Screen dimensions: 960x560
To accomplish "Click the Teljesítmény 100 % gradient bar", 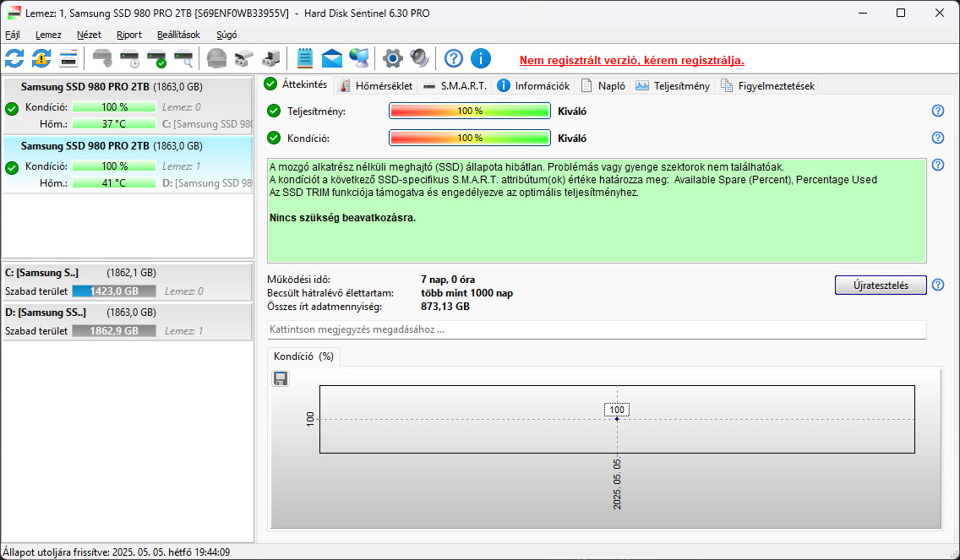I will coord(470,111).
